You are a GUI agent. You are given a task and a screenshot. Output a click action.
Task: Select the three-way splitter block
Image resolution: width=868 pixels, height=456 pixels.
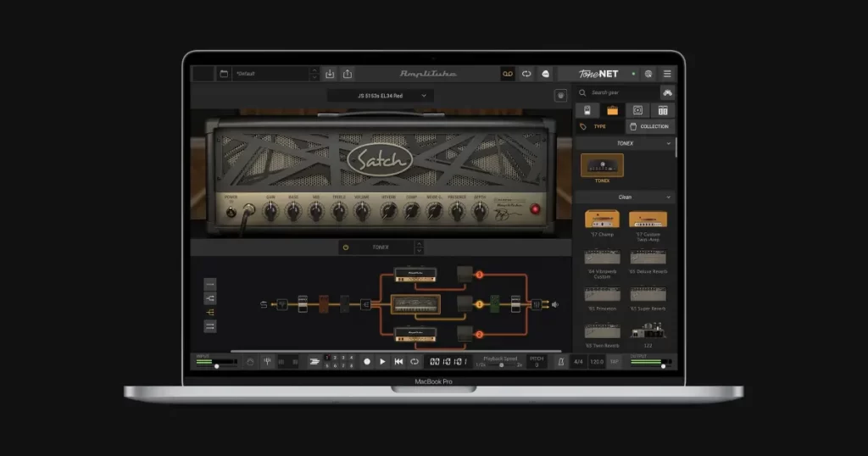pos(365,304)
